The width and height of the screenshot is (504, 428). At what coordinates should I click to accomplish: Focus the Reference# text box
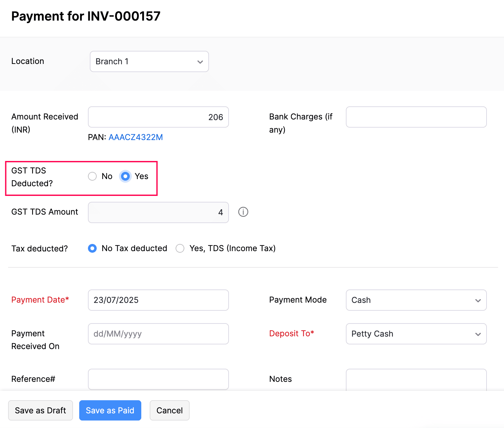(158, 379)
